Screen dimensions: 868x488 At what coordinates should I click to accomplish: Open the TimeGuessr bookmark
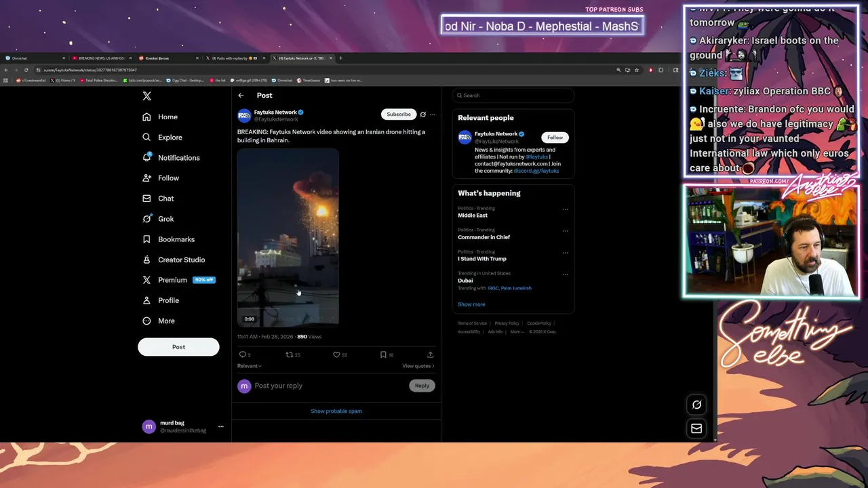point(309,80)
